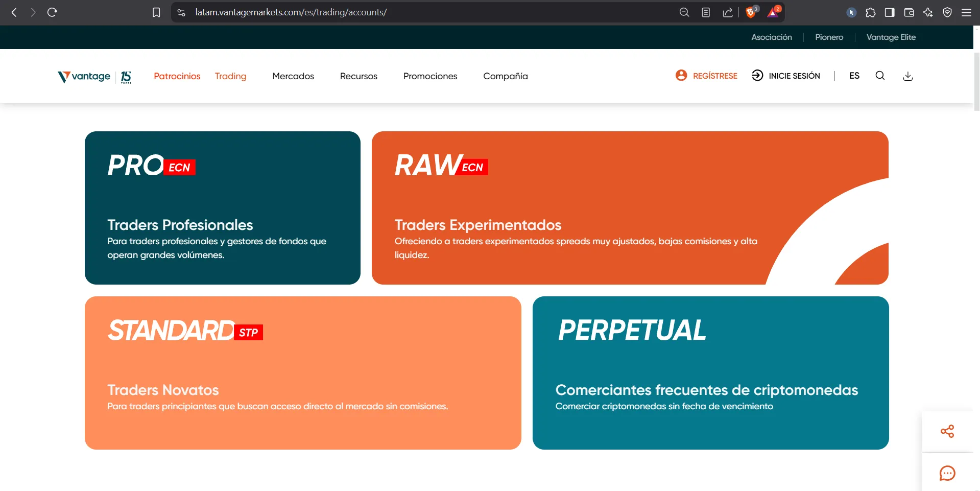Open Brave Wallet

click(909, 12)
